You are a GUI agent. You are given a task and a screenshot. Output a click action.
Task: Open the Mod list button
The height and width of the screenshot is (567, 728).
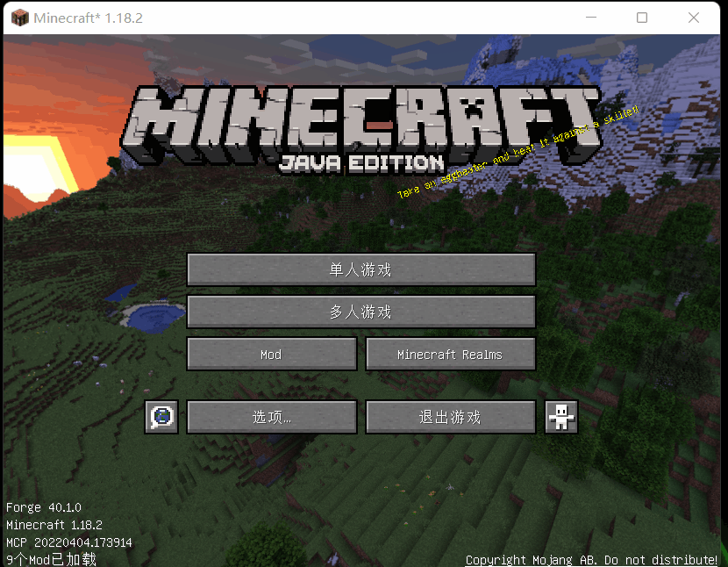272,354
